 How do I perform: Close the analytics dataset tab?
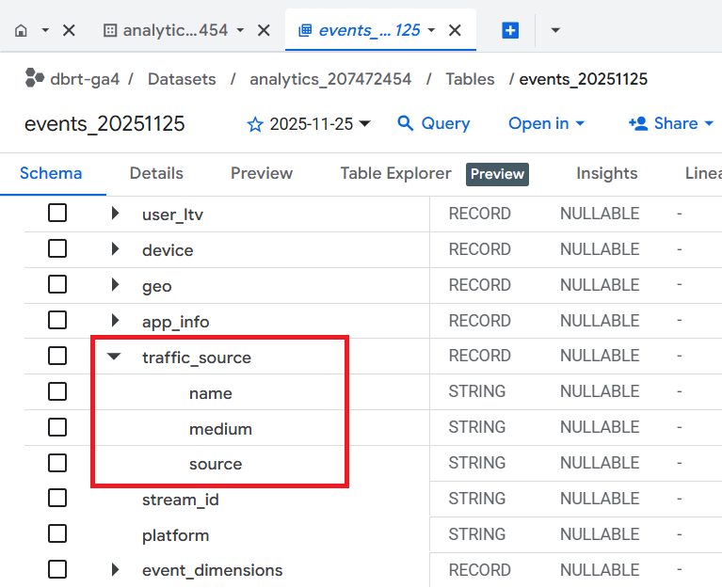[264, 30]
